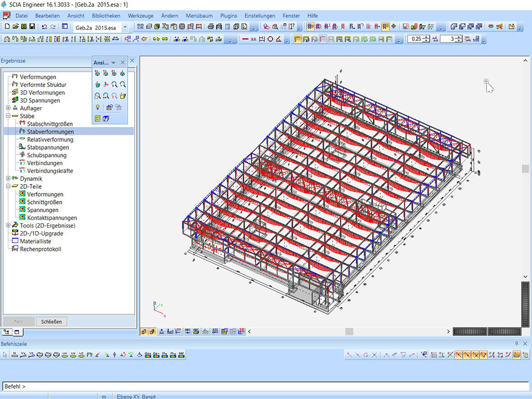Viewport: 532px width, 399px height.
Task: Select view in X direction icon
Action: [98, 73]
